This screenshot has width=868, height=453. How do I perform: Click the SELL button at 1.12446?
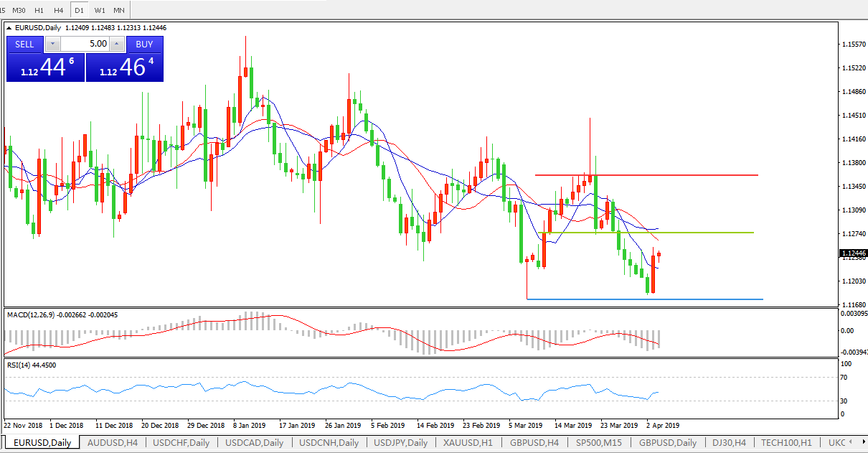coord(24,44)
